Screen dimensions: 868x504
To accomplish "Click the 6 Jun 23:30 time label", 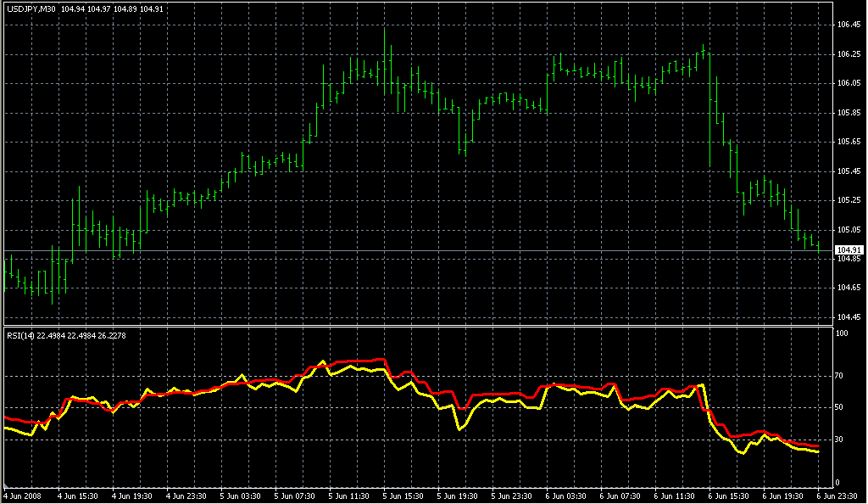I will [837, 496].
